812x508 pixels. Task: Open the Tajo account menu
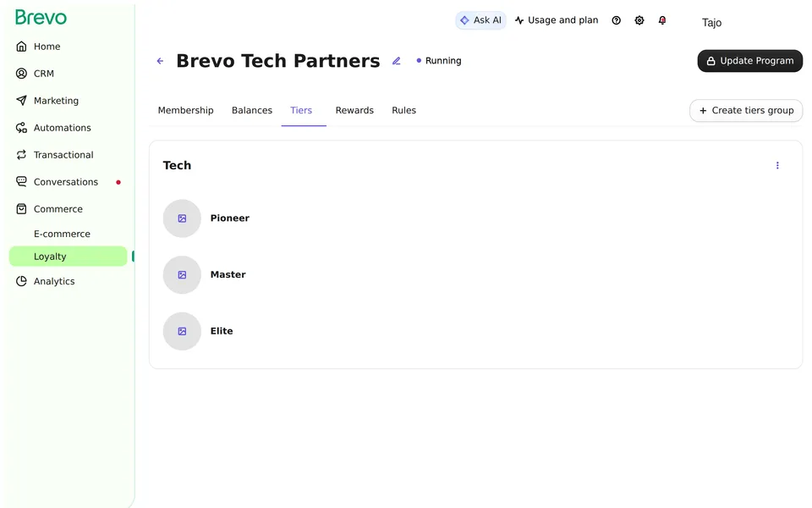(711, 22)
